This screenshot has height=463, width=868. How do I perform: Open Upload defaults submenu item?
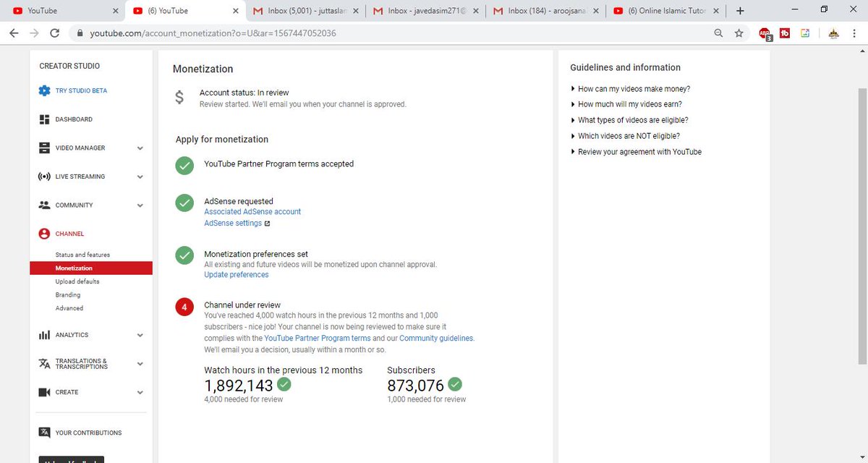click(77, 281)
